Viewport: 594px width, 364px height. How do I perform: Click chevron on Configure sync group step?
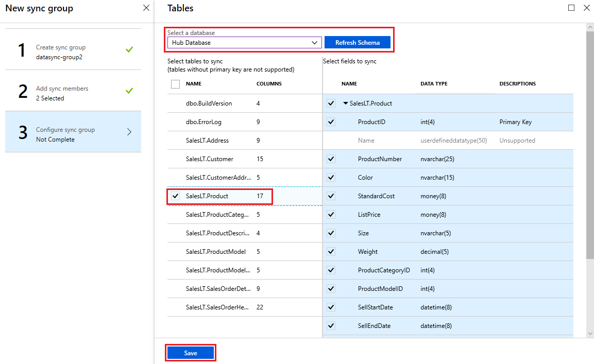[x=129, y=132]
